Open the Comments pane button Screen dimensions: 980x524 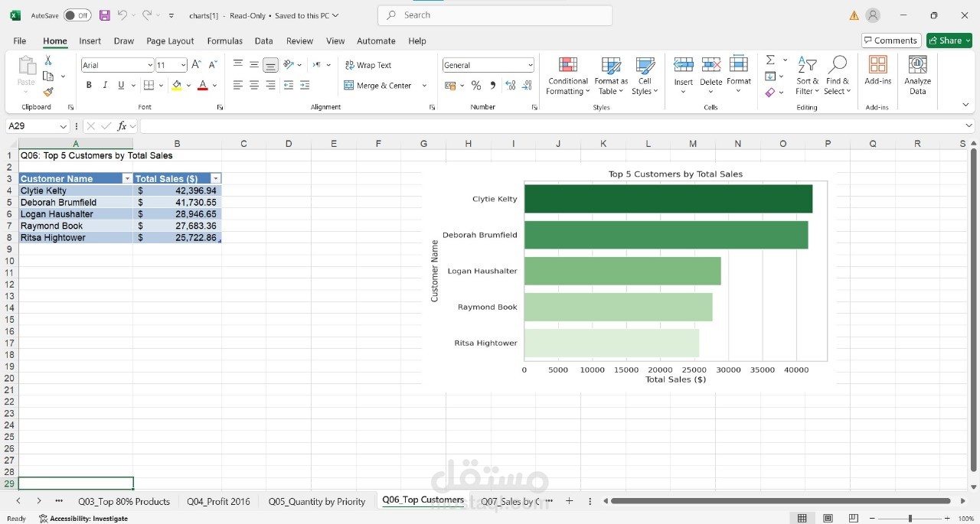[x=890, y=41]
